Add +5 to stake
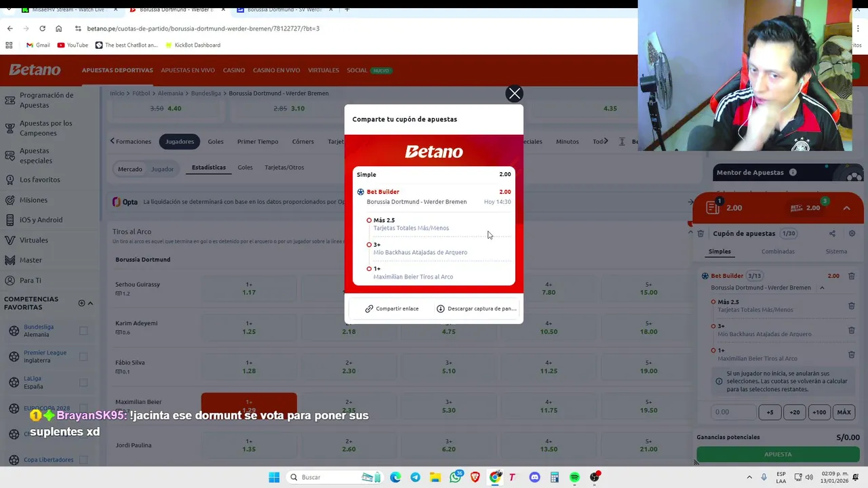The width and height of the screenshot is (868, 488). click(x=770, y=412)
